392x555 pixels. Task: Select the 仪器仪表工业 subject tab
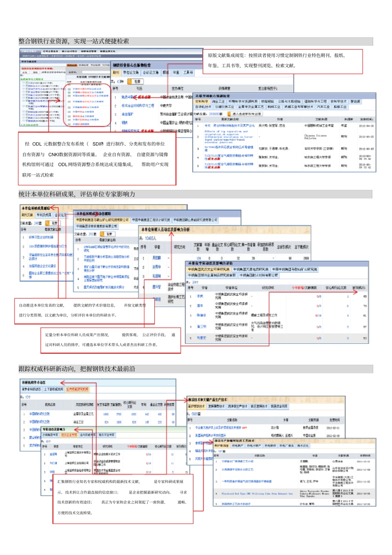(x=224, y=106)
